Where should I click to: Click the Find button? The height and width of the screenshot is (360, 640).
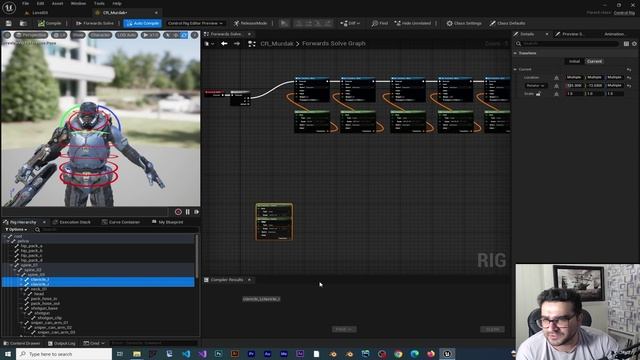tap(380, 23)
